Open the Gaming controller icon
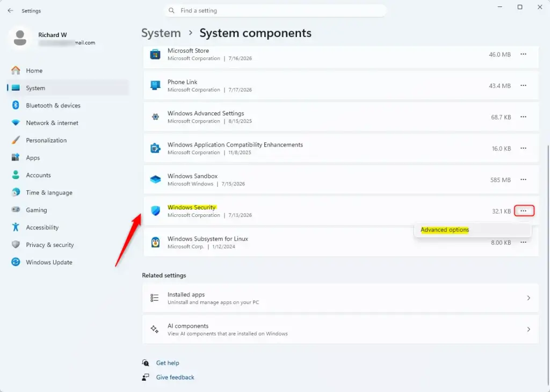Image resolution: width=550 pixels, height=392 pixels. (16, 209)
